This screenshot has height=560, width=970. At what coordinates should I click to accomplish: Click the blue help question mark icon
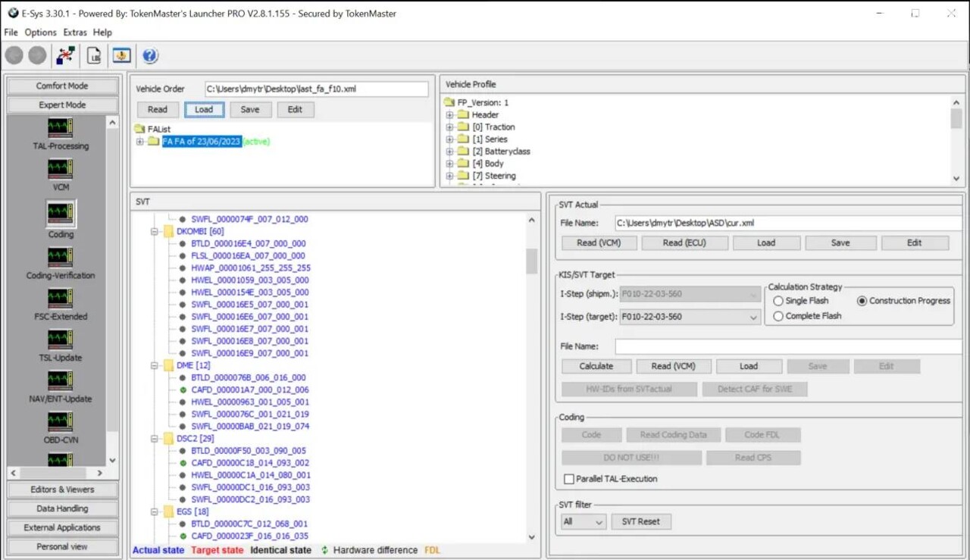(x=150, y=55)
